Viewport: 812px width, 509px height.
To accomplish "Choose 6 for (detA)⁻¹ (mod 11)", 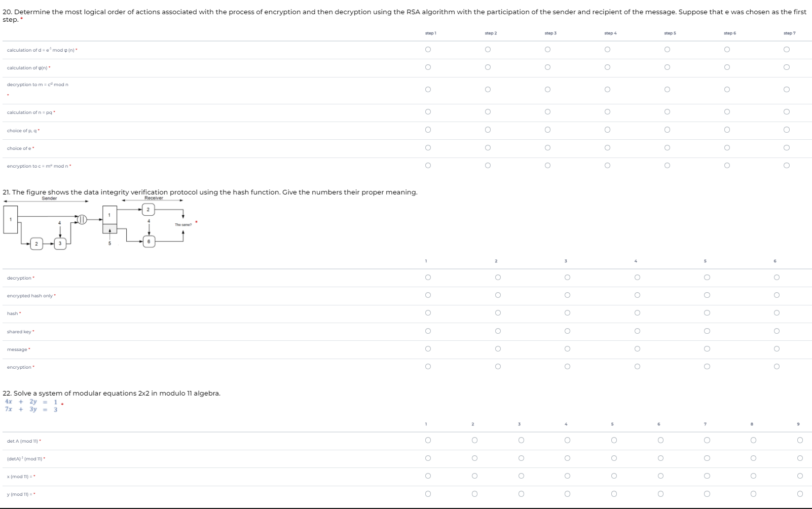I will pyautogui.click(x=660, y=458).
